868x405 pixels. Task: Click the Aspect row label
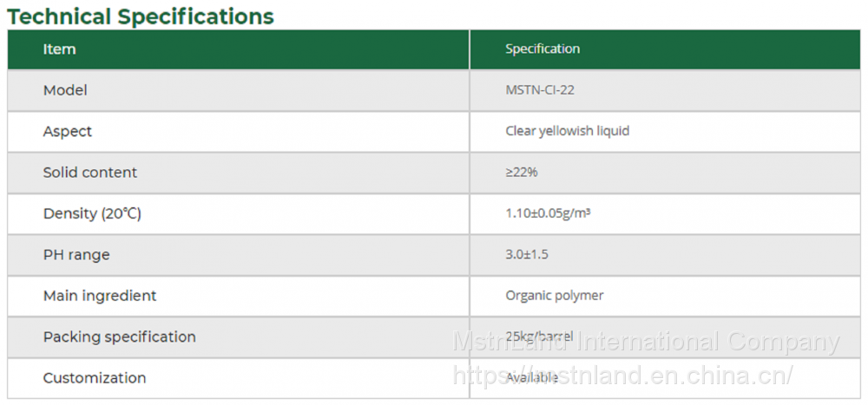(x=68, y=131)
